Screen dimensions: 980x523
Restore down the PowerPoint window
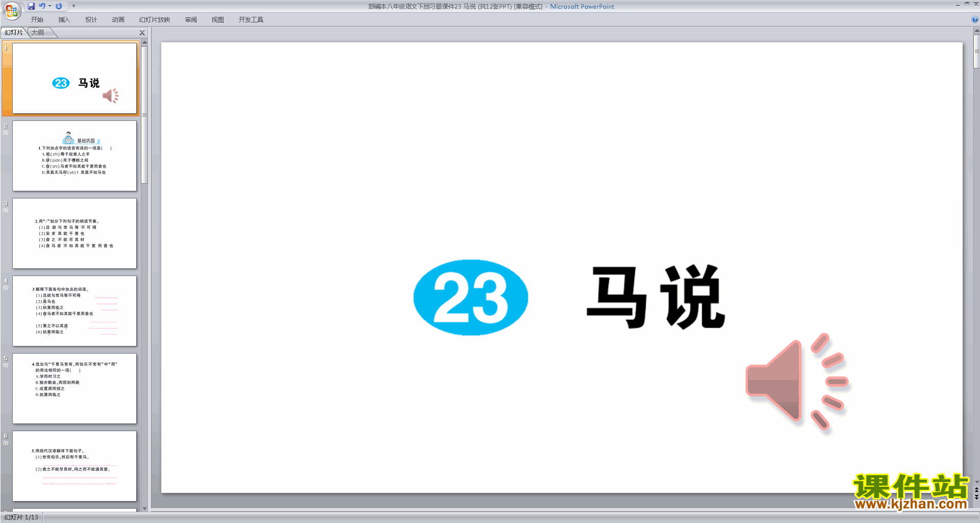tap(967, 4)
